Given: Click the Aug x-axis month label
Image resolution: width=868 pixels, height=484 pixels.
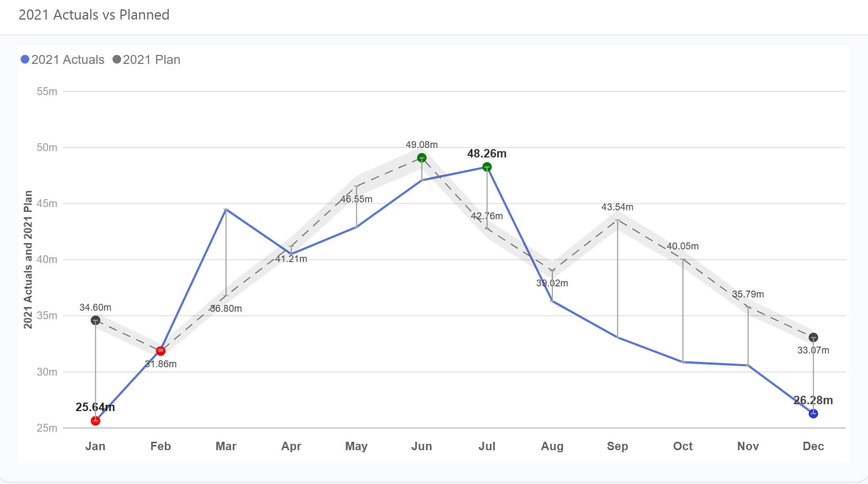Looking at the screenshot, I should coord(552,446).
